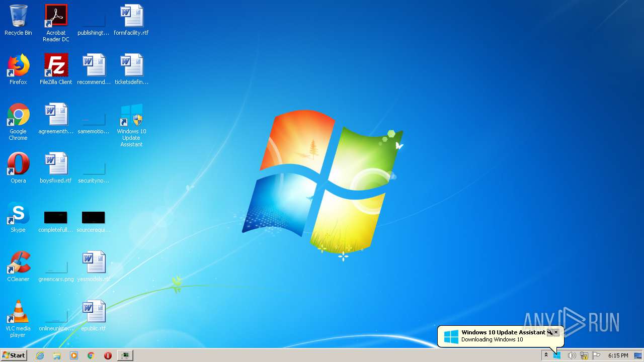Screen dimensions: 644x362
Task: Select the CCleaner desktop shortcut
Action: pyautogui.click(x=18, y=266)
